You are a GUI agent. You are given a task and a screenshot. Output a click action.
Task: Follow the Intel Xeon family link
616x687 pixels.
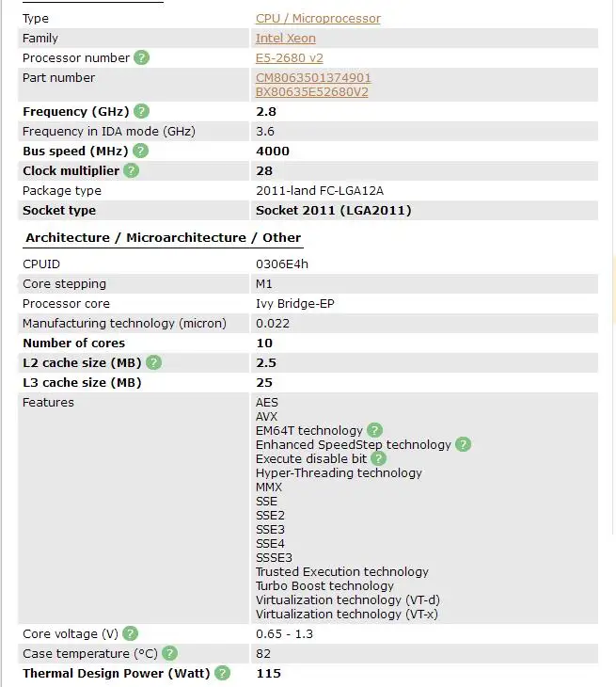(286, 38)
